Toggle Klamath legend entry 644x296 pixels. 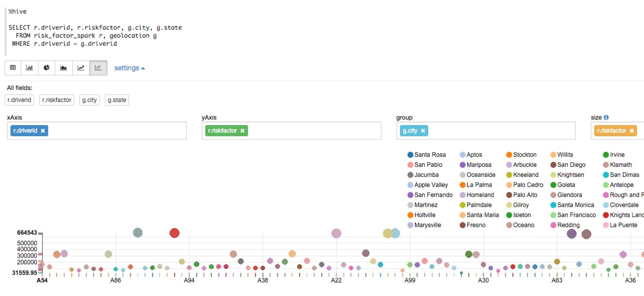pos(617,165)
